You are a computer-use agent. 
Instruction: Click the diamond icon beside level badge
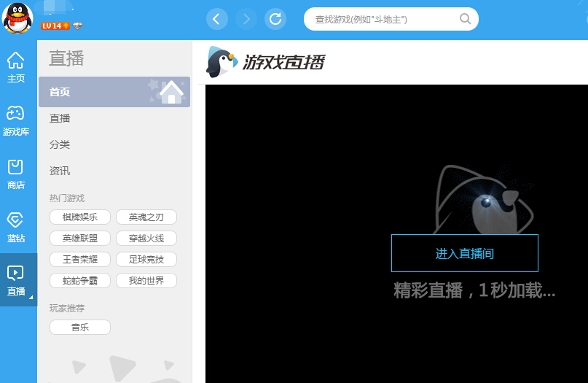coord(78,26)
